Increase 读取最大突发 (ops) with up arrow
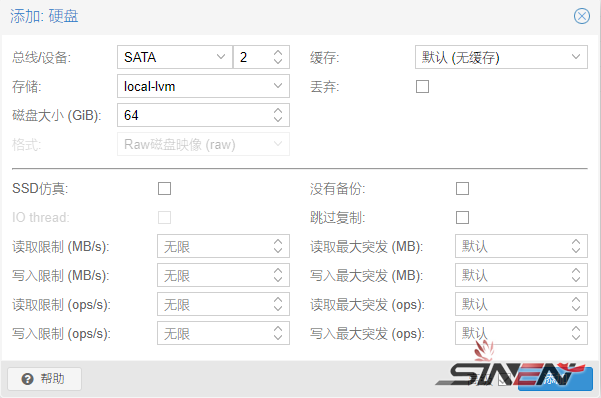601x398 pixels. tap(576, 300)
